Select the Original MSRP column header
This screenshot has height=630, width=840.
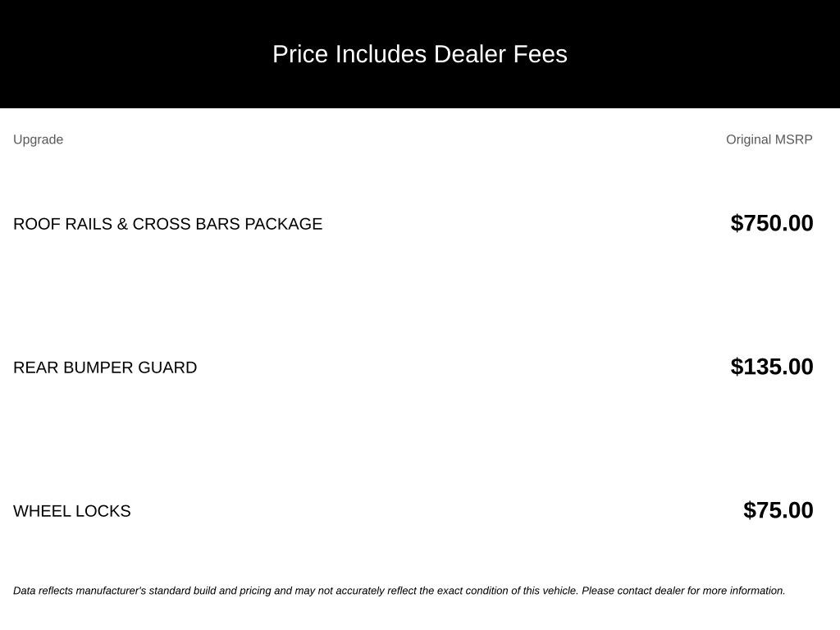point(769,139)
